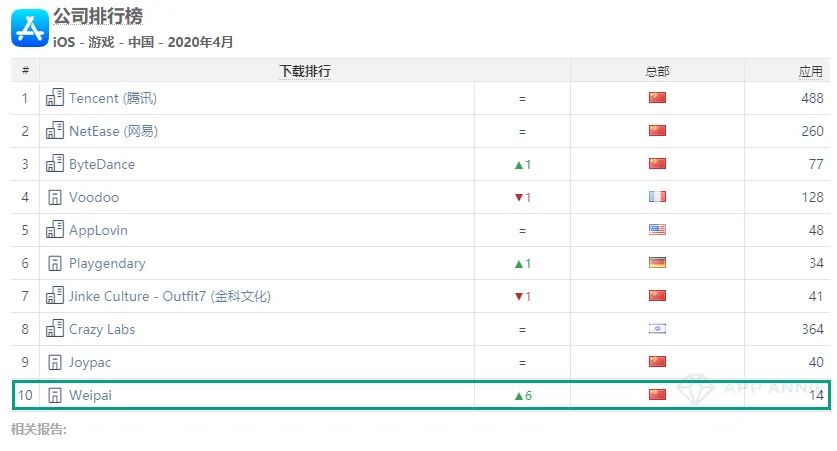Image resolution: width=837 pixels, height=451 pixels.
Task: Click the United States flag for AppLovin
Action: [x=657, y=230]
